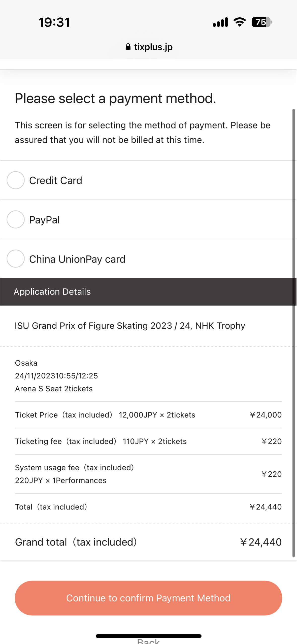
Task: Tap the Arena S Seat 2tickets line
Action: pyautogui.click(x=54, y=389)
